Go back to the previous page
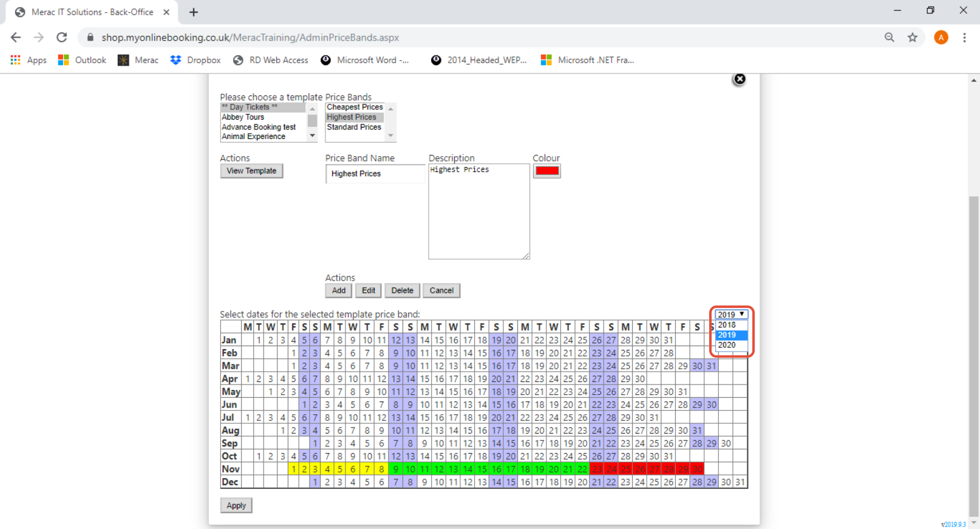The width and height of the screenshot is (980, 529). (16, 38)
